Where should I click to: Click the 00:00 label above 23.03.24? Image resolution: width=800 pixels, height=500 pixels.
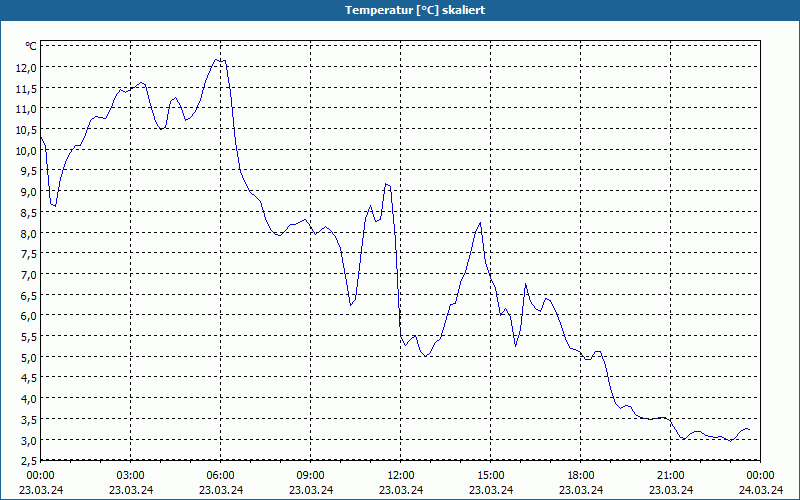click(40, 476)
